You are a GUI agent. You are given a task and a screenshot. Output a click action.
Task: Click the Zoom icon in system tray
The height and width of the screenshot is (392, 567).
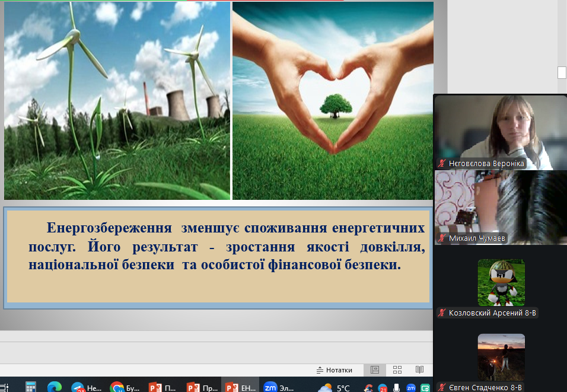(x=410, y=388)
